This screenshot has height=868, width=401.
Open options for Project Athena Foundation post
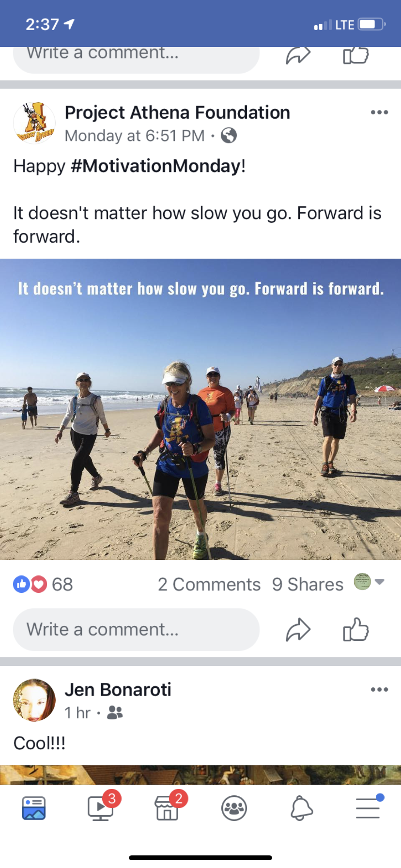379,112
